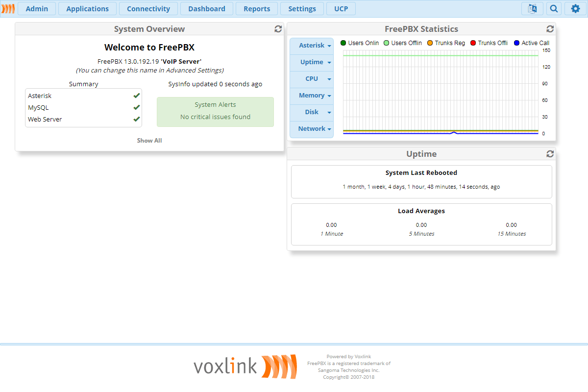This screenshot has width=588, height=392.
Task: Expand the Asterisk statistics dropdown
Action: click(x=312, y=46)
